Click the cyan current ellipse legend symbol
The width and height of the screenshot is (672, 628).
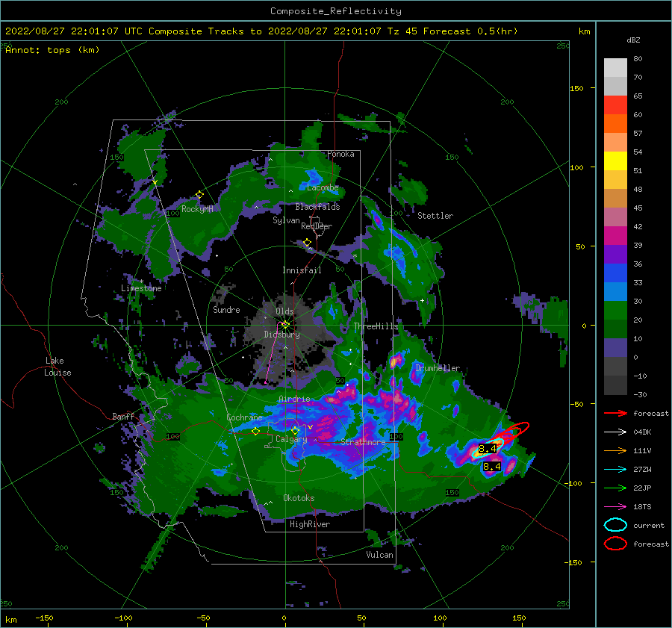pyautogui.click(x=615, y=525)
